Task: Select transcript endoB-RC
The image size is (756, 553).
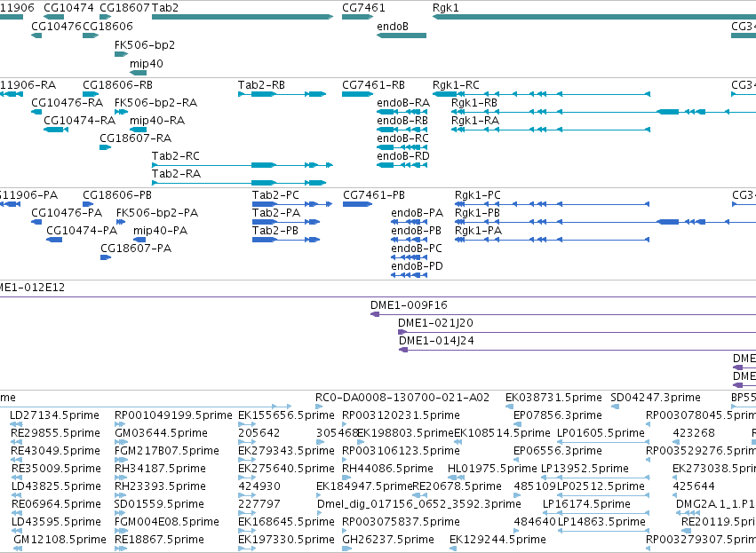Action: click(x=402, y=147)
